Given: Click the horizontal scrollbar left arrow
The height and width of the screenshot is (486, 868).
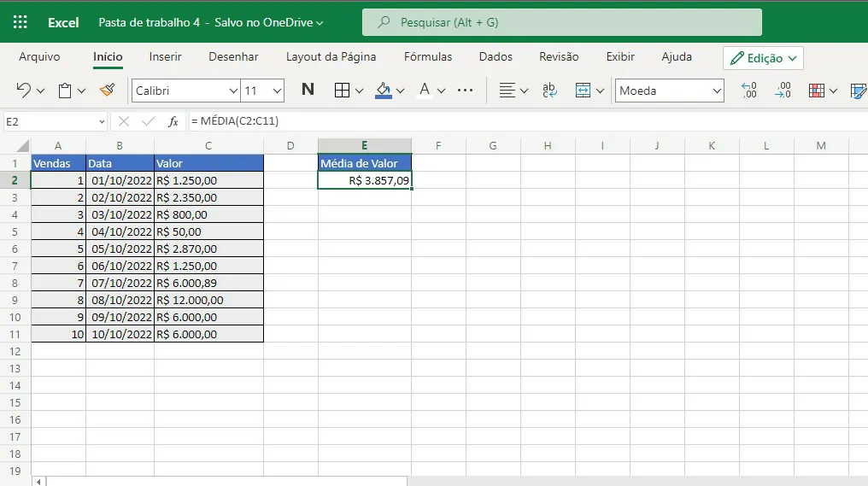Looking at the screenshot, I should [x=38, y=482].
